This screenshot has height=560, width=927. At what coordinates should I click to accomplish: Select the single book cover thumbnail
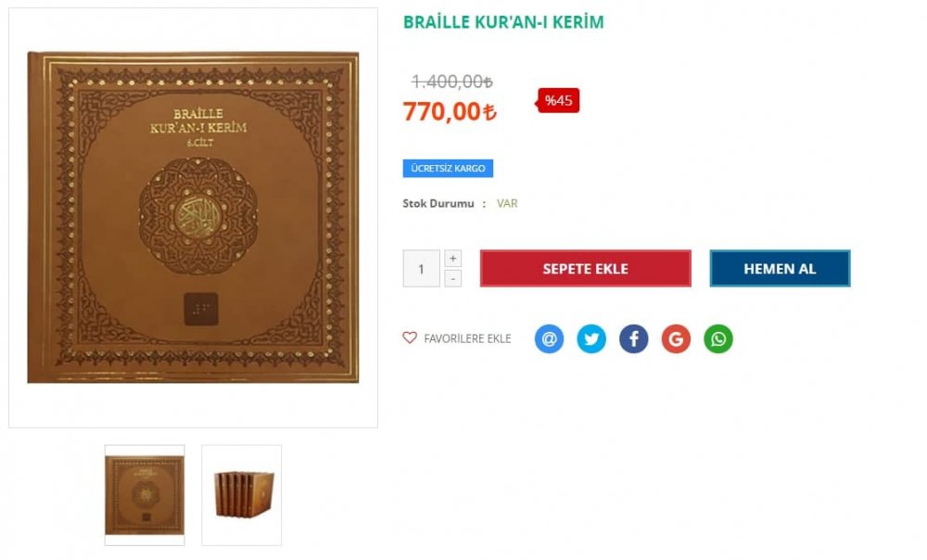[145, 495]
